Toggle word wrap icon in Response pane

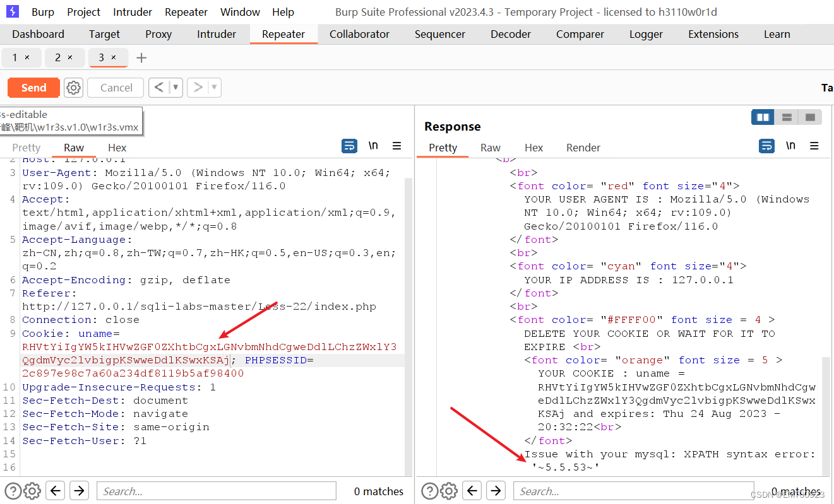[766, 146]
